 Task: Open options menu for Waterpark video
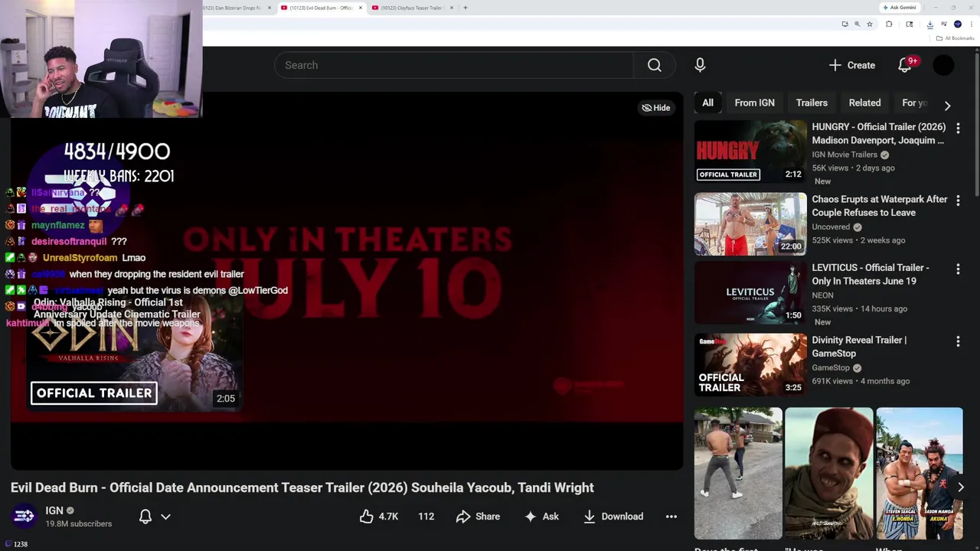958,201
